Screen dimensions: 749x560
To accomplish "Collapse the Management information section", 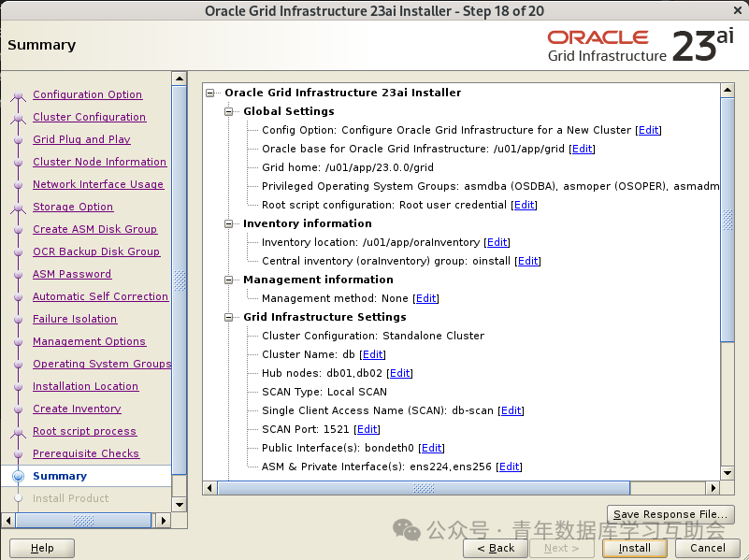I will pyautogui.click(x=229, y=280).
